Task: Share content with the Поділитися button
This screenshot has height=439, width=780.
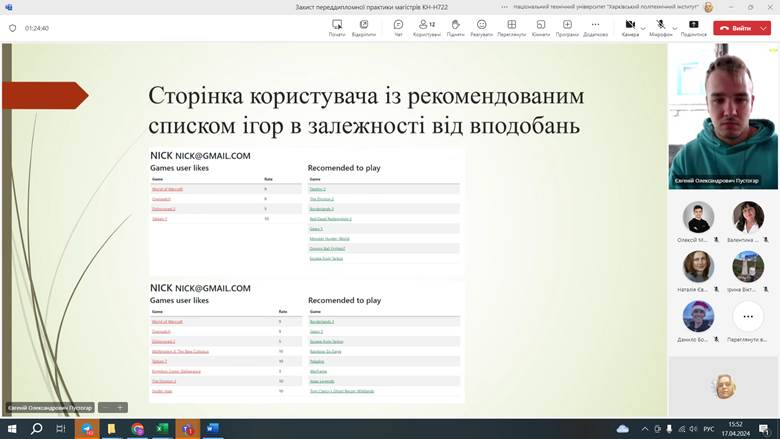Action: point(693,27)
